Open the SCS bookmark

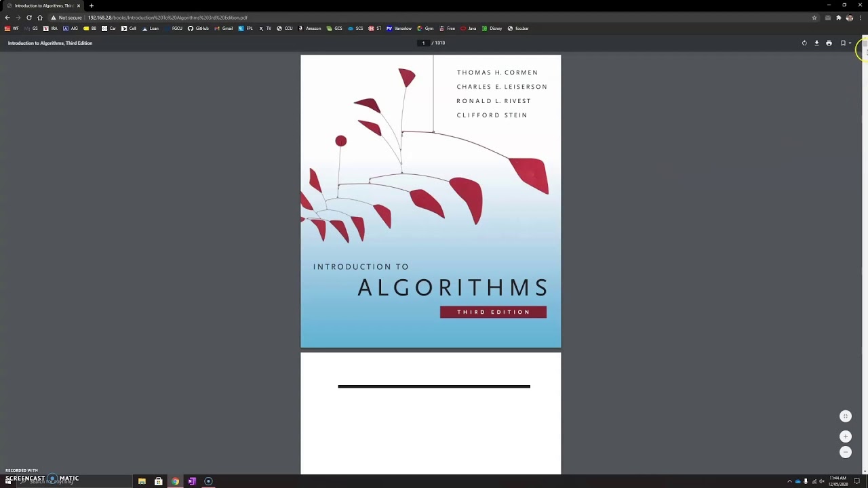pyautogui.click(x=355, y=28)
